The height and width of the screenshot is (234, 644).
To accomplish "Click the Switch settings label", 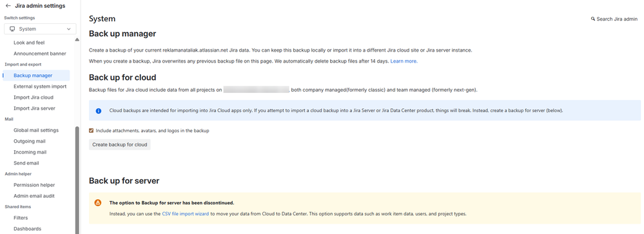I will [x=19, y=18].
